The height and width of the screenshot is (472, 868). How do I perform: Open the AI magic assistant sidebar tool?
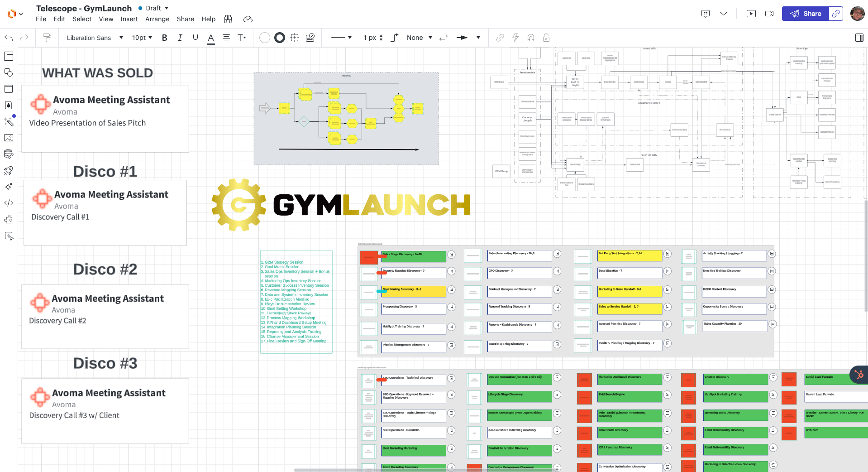tap(9, 122)
